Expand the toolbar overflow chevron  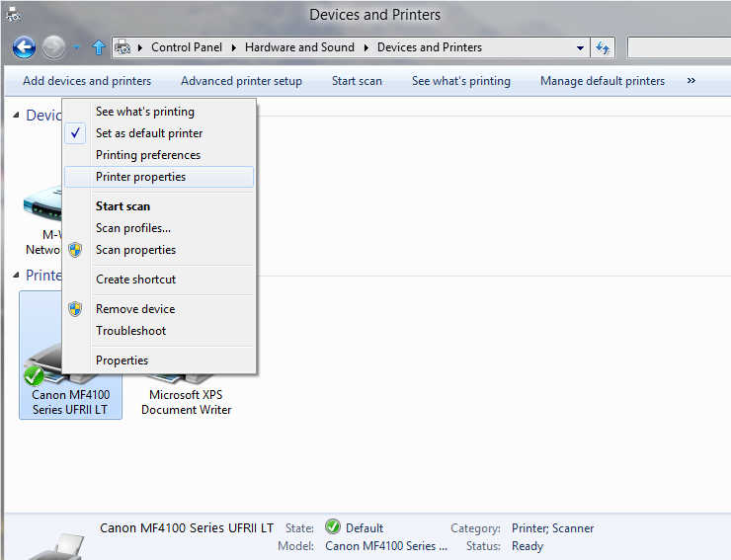pos(690,81)
